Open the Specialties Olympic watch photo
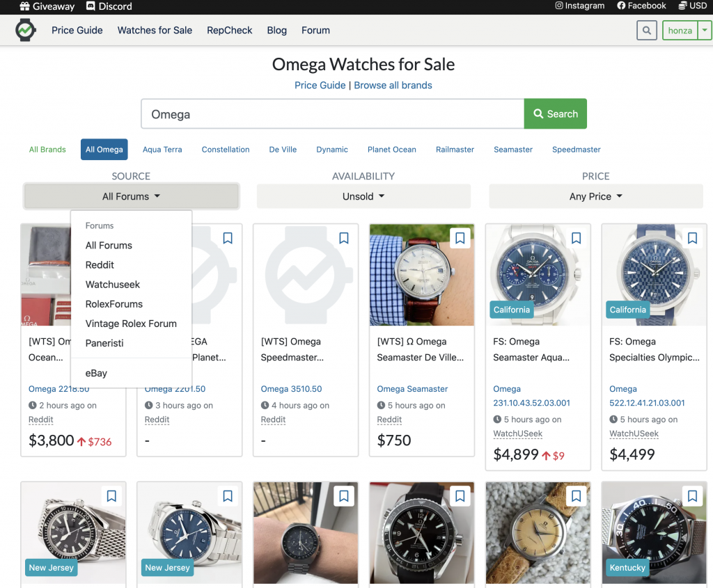 654,275
